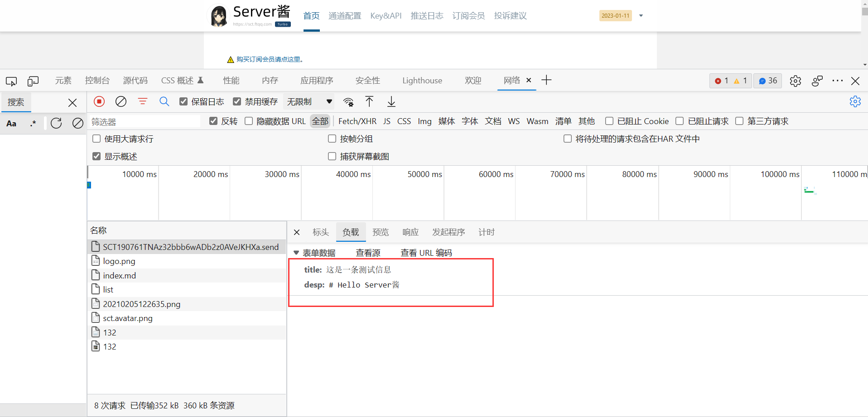Select the 计时 tab

(x=487, y=232)
